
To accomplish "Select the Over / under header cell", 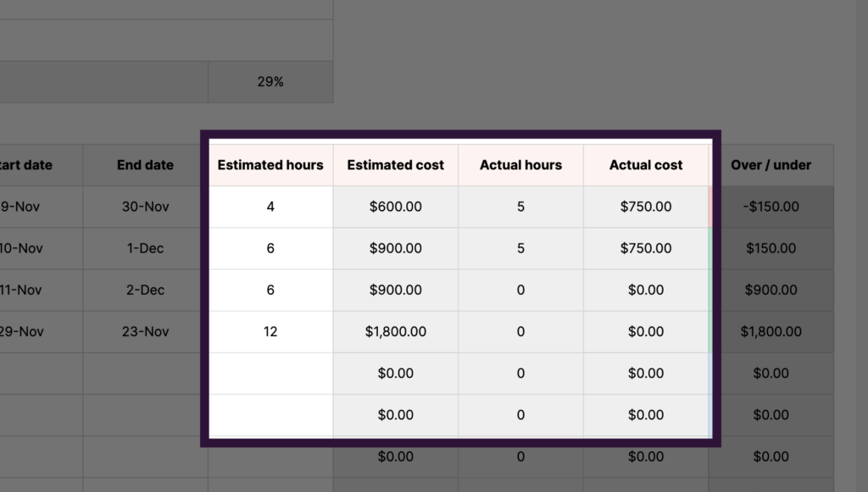I will 771,165.
